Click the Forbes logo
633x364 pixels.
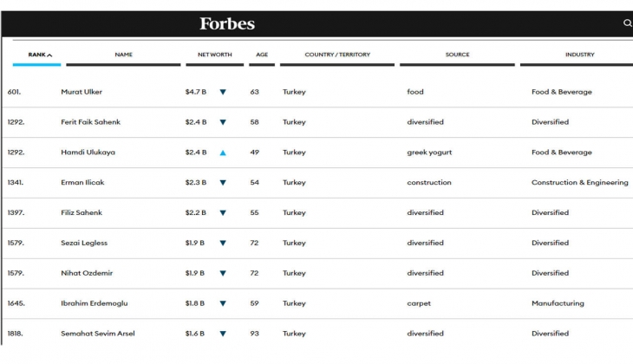[x=227, y=23]
